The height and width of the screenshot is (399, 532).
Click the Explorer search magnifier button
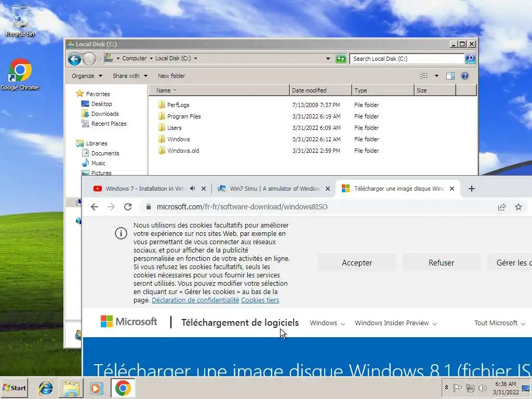point(470,59)
